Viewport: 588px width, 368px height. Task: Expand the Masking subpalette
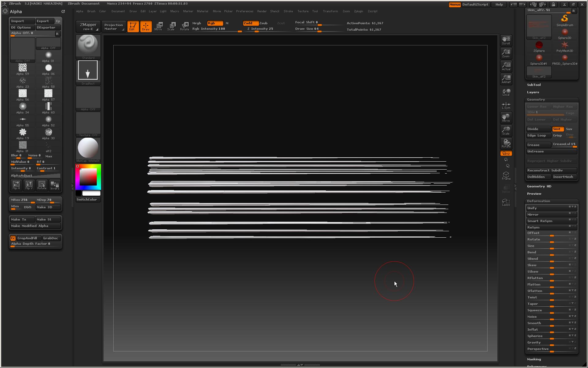534,359
